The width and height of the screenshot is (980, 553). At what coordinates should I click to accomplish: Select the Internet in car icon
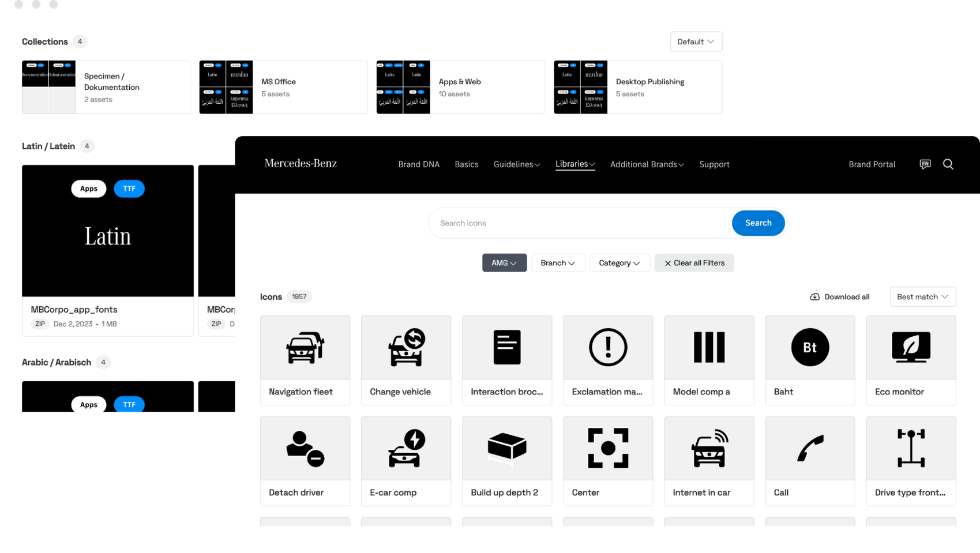[x=709, y=461]
